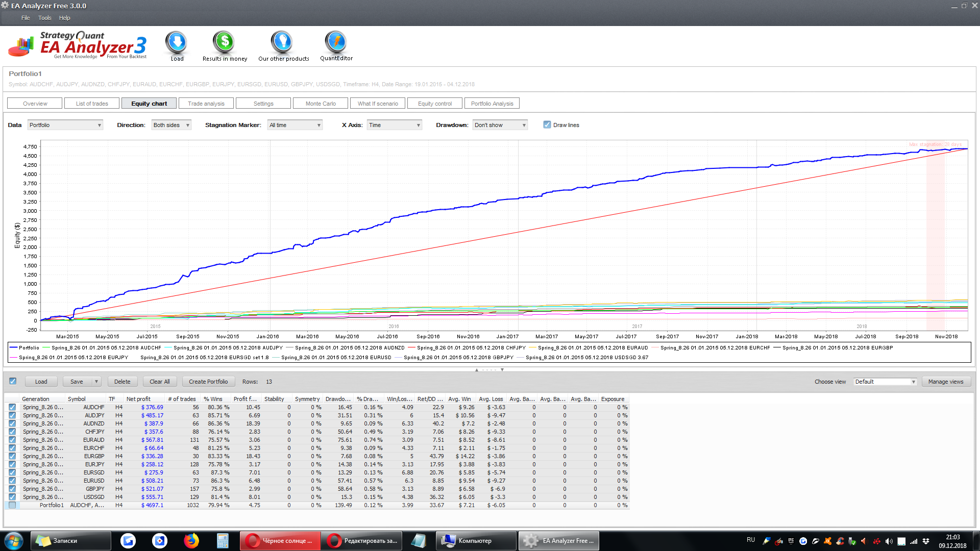
Task: Check the Portfolio1 row checkbox
Action: point(12,505)
